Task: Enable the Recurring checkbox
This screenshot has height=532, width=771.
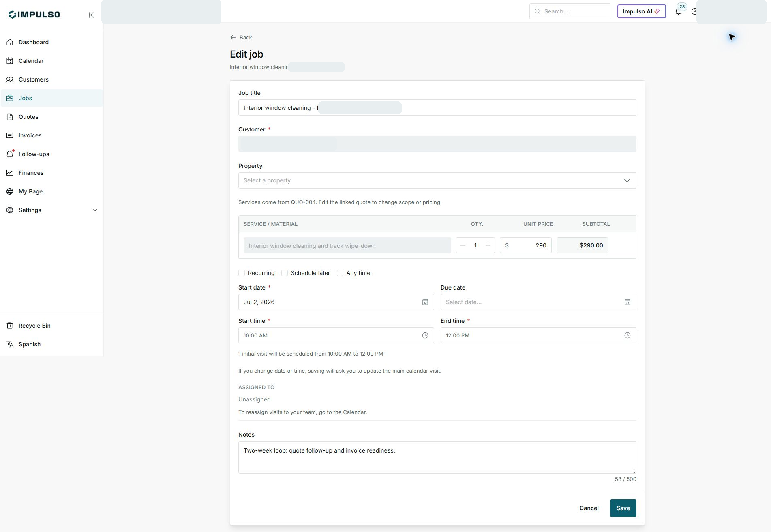Action: pyautogui.click(x=242, y=273)
